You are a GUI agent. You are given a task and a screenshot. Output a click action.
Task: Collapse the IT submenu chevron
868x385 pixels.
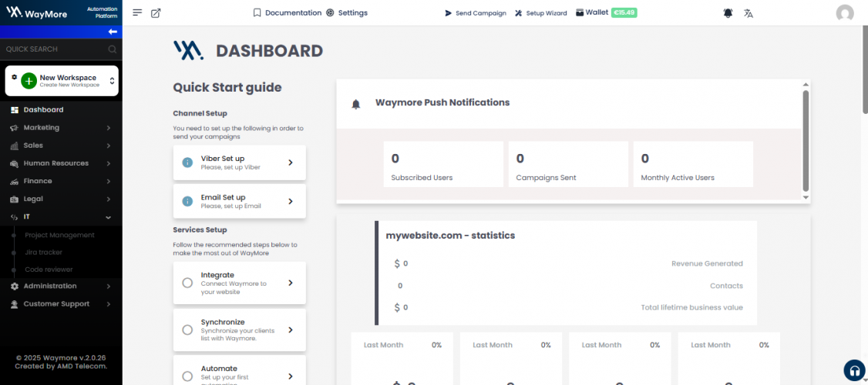tap(109, 217)
